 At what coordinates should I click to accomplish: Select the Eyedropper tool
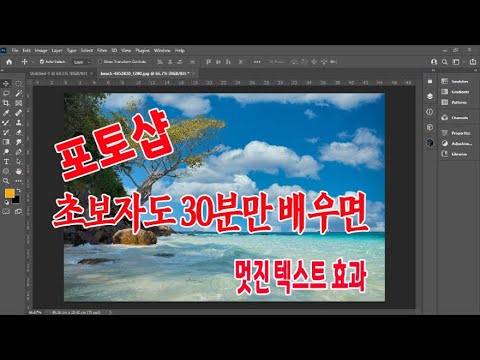coord(6,113)
